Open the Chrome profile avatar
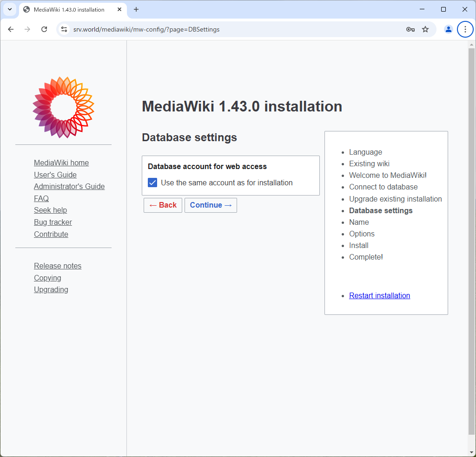The image size is (476, 457). tap(448, 29)
